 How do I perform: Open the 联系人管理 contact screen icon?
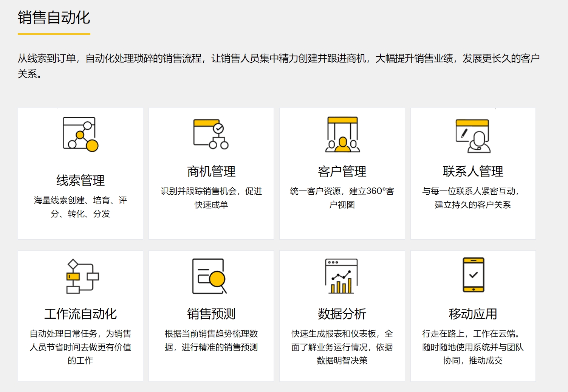pos(472,135)
